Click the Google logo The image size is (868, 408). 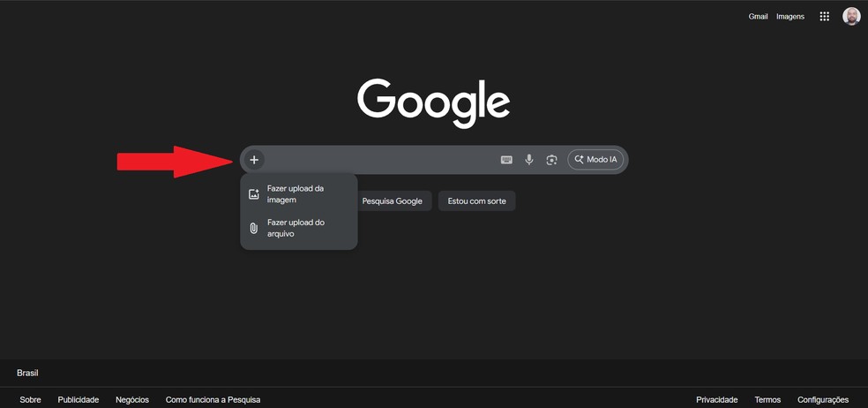click(433, 103)
